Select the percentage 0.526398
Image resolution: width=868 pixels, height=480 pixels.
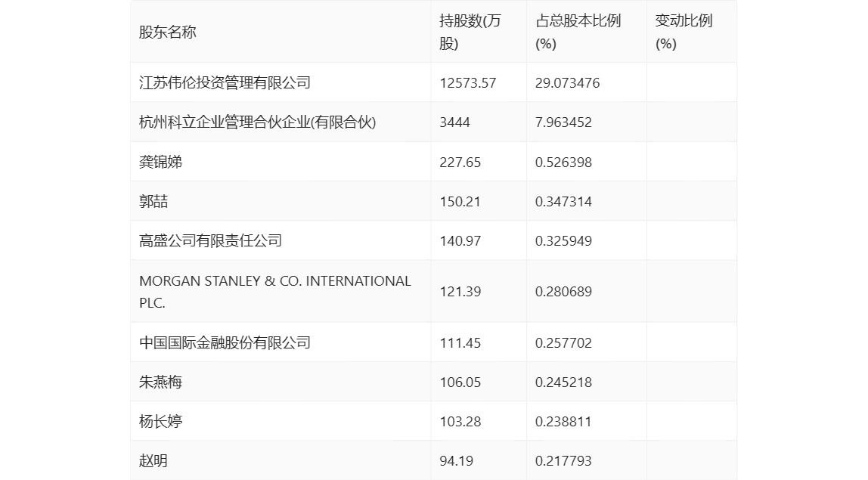tap(563, 163)
